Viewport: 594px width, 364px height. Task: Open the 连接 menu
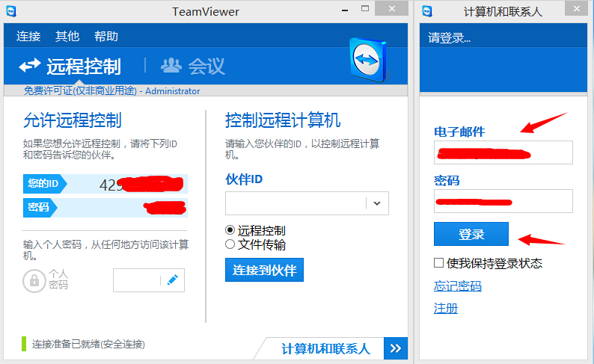point(28,37)
